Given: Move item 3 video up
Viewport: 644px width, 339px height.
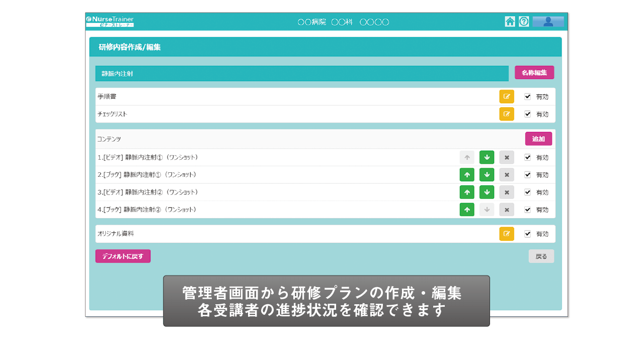Looking at the screenshot, I should point(467,192).
